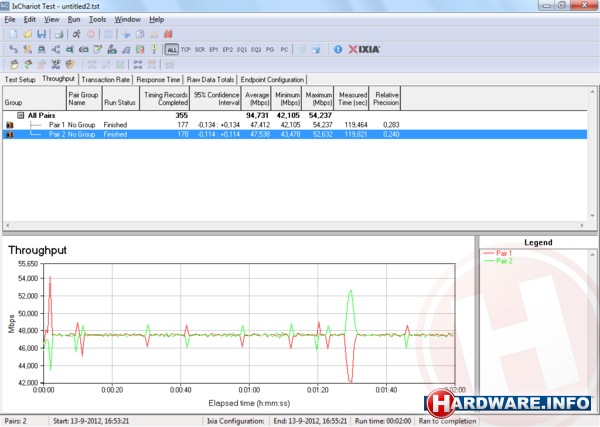Click the yellow exclamation mark icon
Image resolution: width=600 pixels, height=427 pixels.
[x=154, y=49]
